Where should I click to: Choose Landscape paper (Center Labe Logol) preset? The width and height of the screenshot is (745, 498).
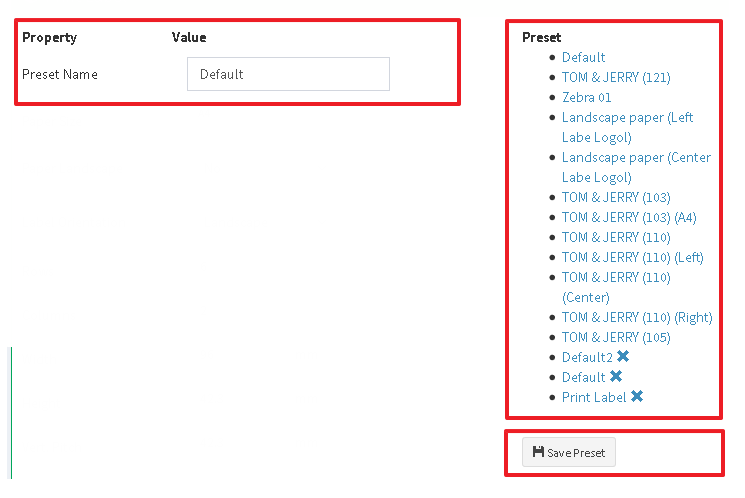[636, 157]
